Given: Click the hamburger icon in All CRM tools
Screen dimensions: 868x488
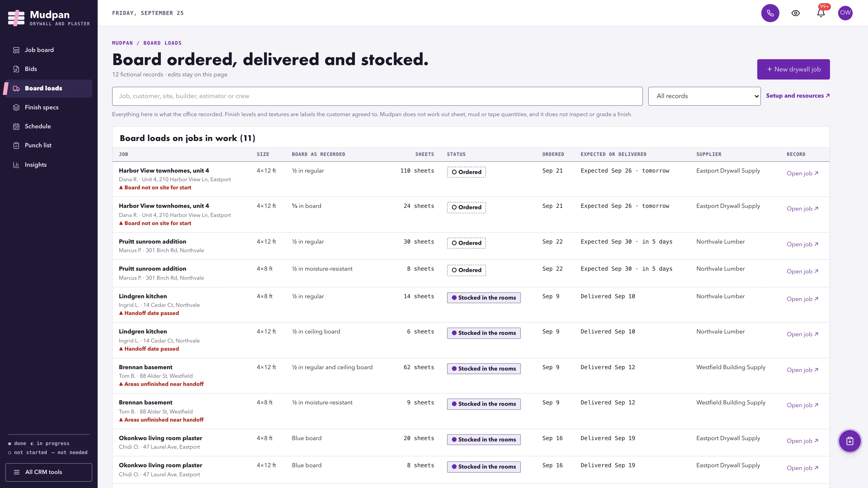Looking at the screenshot, I should click(x=17, y=472).
